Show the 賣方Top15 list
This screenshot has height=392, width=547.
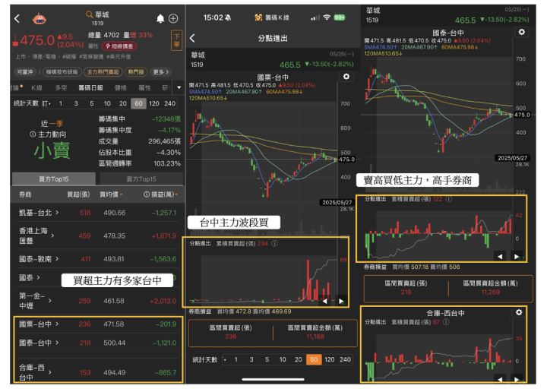coord(141,179)
